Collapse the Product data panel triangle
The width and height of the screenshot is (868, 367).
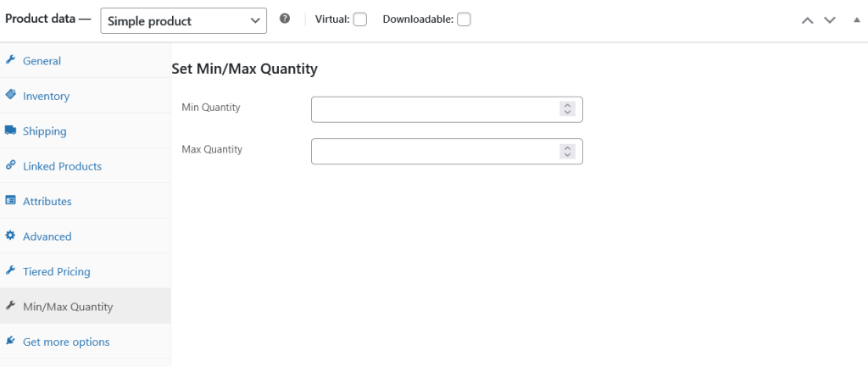856,19
